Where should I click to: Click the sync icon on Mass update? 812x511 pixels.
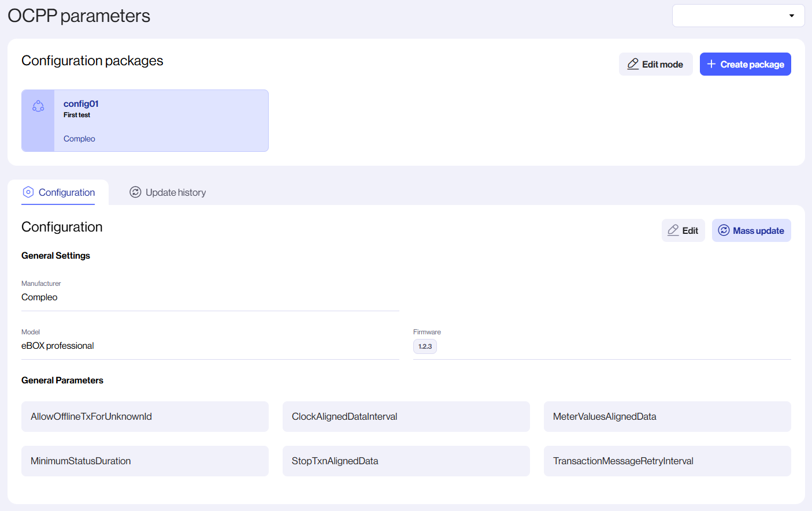tap(724, 230)
